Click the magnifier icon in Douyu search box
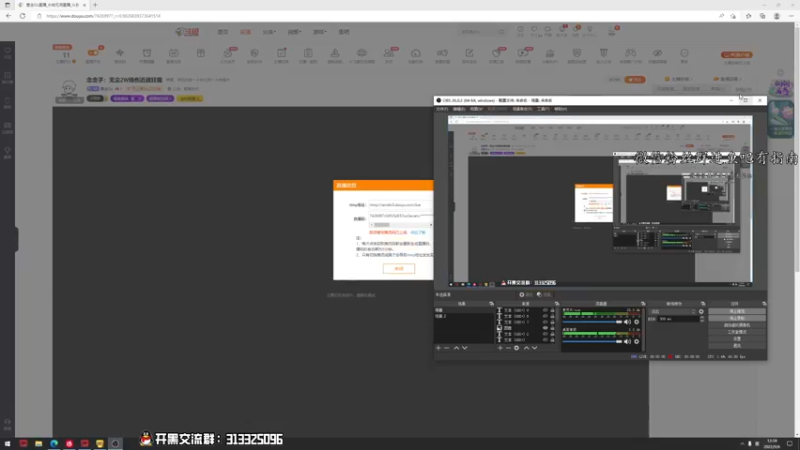The height and width of the screenshot is (450, 800). [501, 32]
